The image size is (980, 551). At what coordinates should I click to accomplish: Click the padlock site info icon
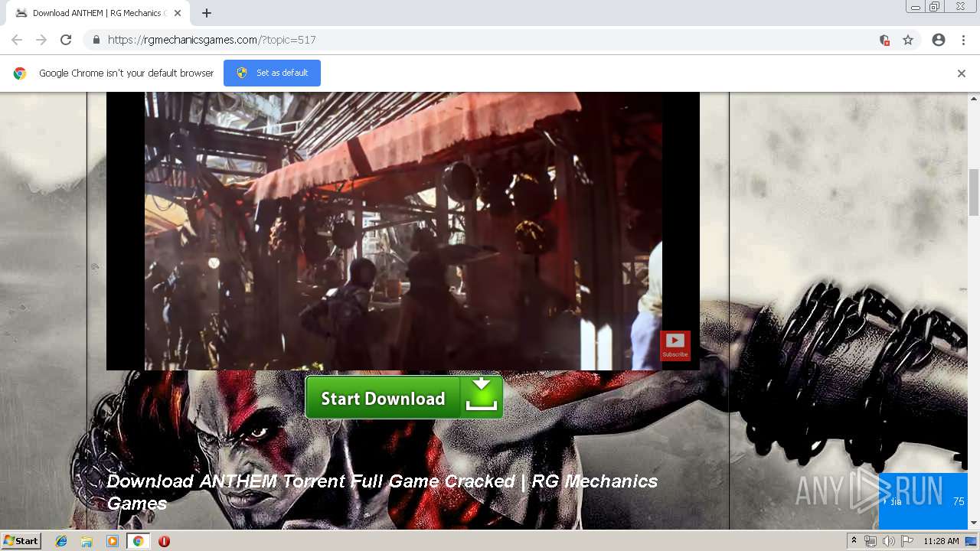point(96,40)
